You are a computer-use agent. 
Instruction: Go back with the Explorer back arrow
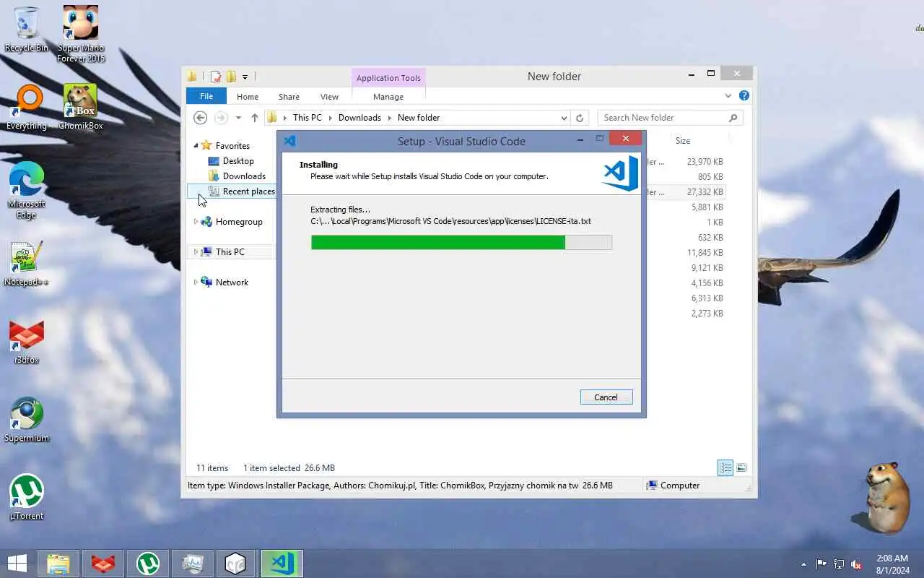click(x=201, y=118)
